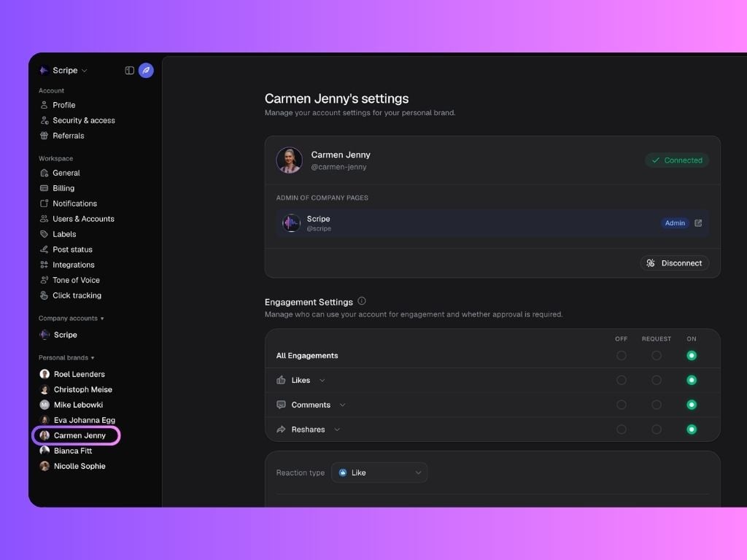
Task: Open the Reaction type Like dropdown
Action: 379,472
